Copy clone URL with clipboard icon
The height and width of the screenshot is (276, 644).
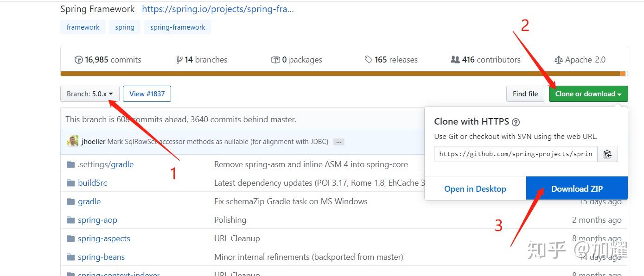tap(607, 154)
